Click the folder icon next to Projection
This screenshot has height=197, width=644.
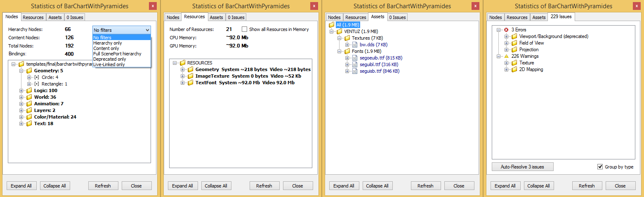[x=514, y=50]
